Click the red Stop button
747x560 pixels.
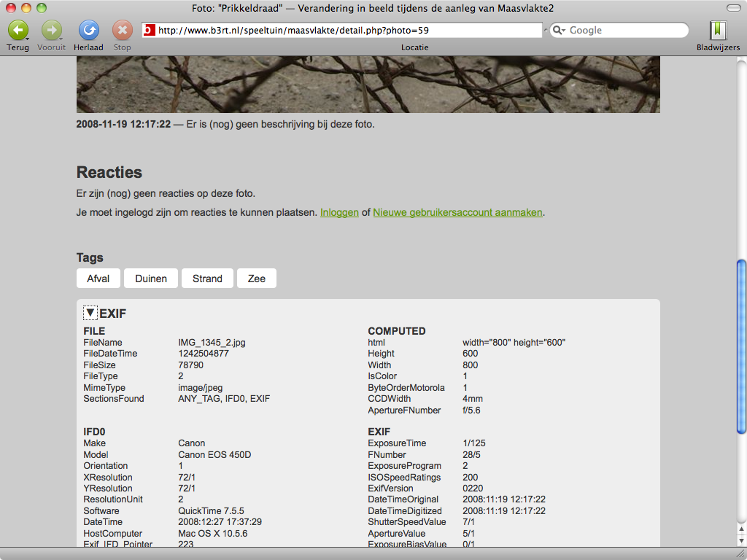point(123,31)
